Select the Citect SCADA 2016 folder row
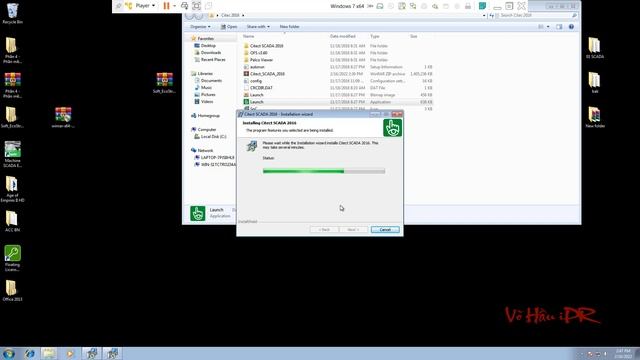Image resolution: width=640 pixels, height=360 pixels. click(338, 46)
